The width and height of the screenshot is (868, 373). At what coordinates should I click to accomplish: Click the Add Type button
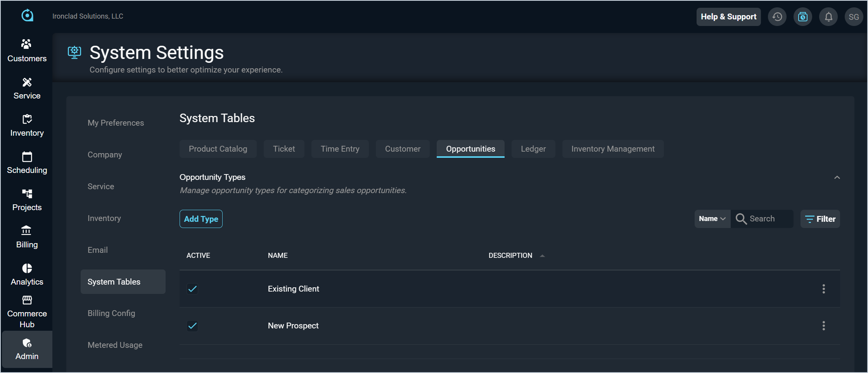click(201, 219)
